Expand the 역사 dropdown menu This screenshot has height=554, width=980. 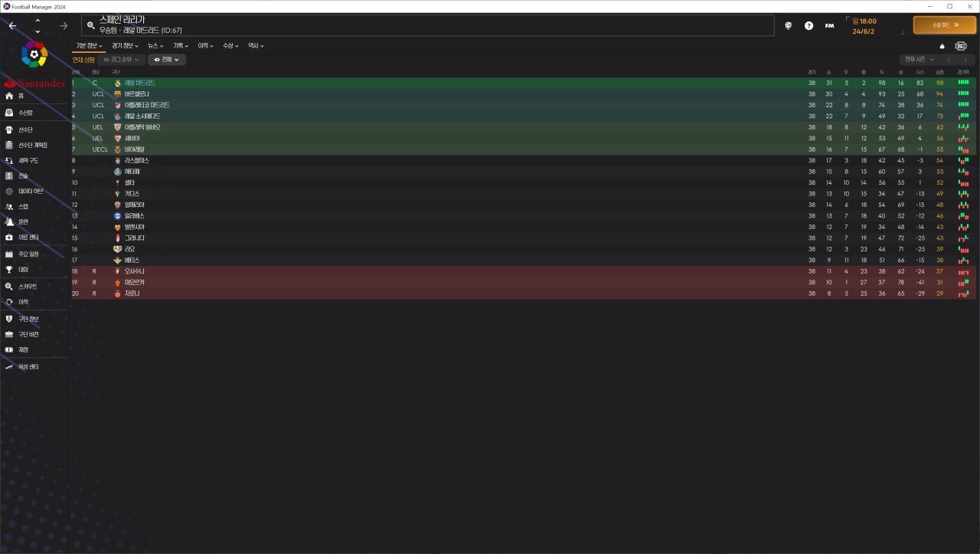tap(256, 46)
